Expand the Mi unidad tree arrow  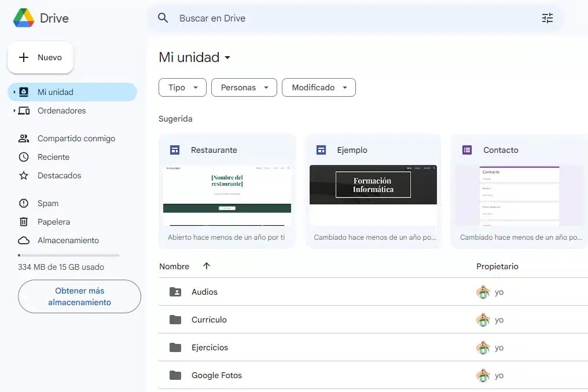[14, 92]
